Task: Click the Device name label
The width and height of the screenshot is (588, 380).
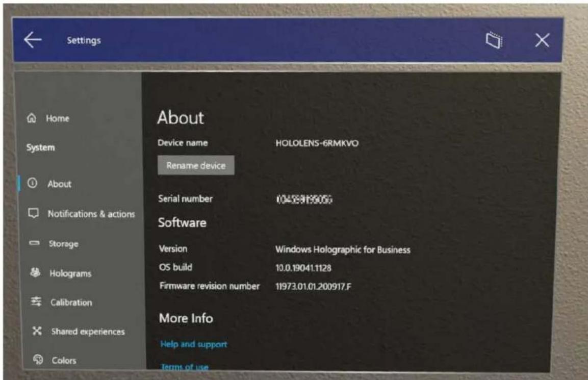Action: (x=183, y=142)
